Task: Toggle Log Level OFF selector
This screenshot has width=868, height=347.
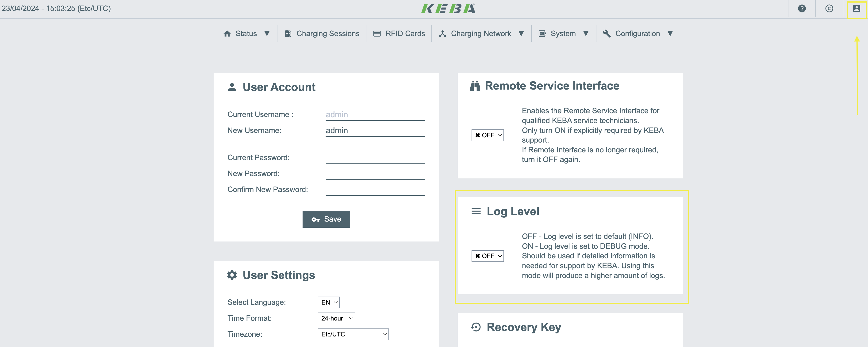Action: coord(487,256)
